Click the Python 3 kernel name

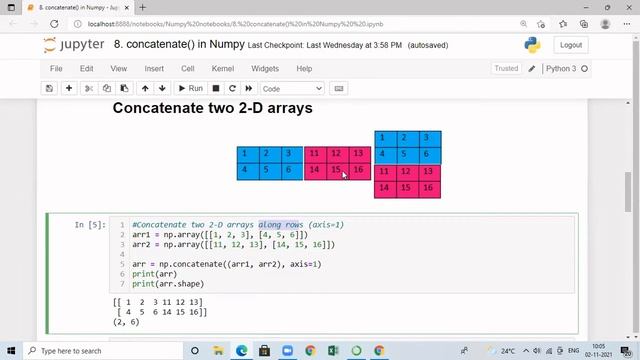click(x=561, y=69)
